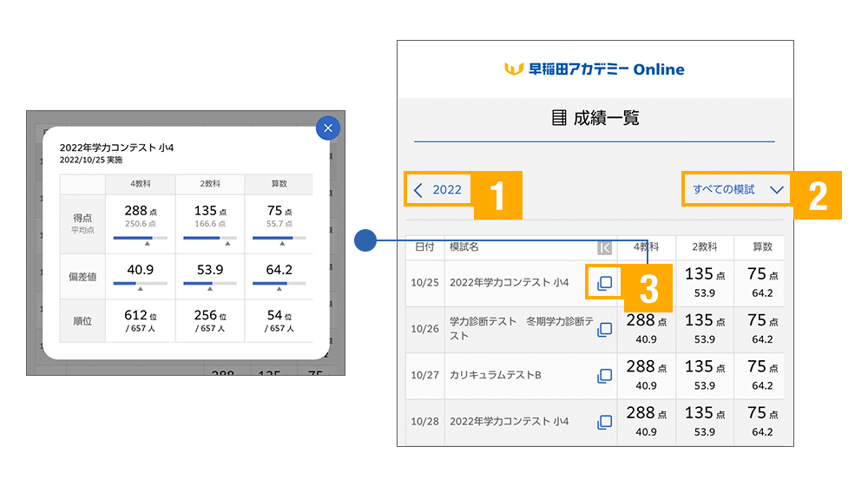868x486 pixels.
Task: Click the 算数 score progress bar in popup
Action: (279, 238)
